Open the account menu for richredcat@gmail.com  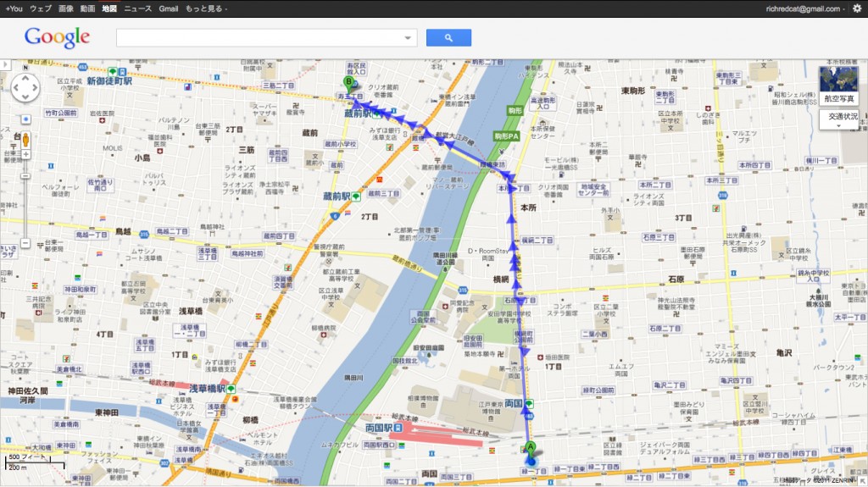(x=805, y=8)
